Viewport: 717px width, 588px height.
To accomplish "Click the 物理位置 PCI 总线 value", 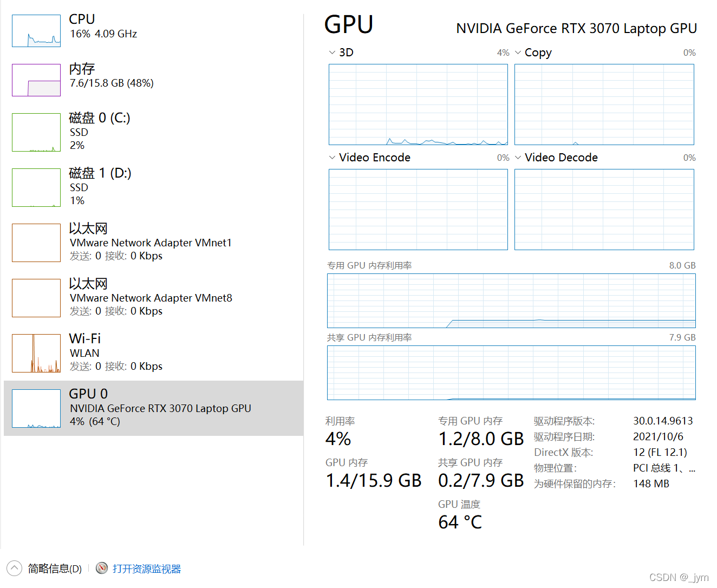I will tap(664, 468).
